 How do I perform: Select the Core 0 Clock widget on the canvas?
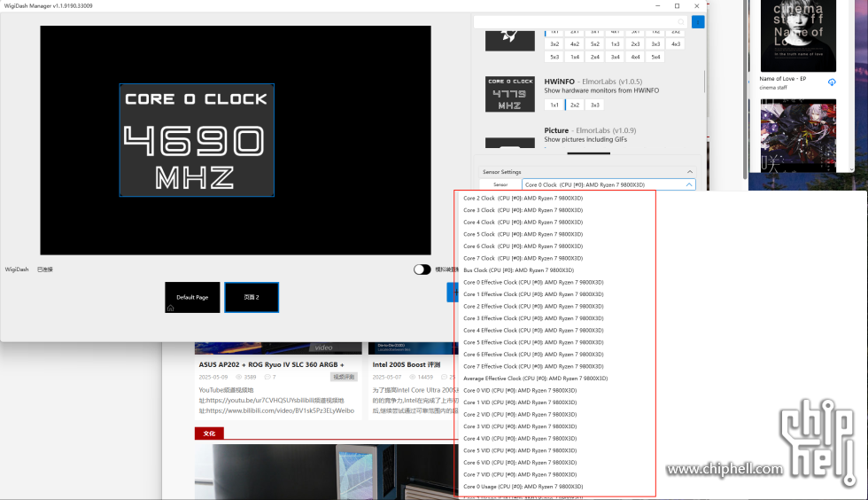(197, 140)
